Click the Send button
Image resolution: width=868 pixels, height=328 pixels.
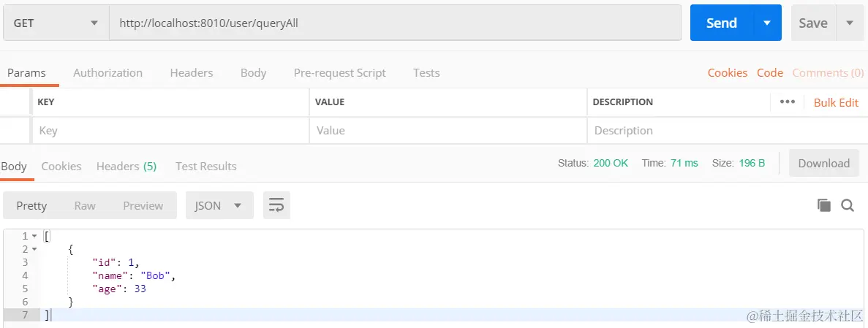click(x=721, y=23)
